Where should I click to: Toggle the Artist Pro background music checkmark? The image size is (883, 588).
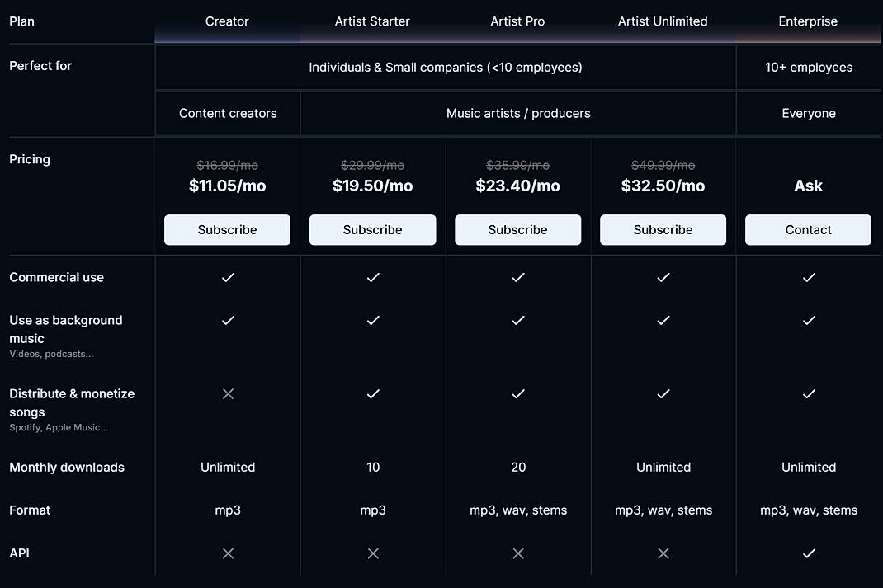517,321
